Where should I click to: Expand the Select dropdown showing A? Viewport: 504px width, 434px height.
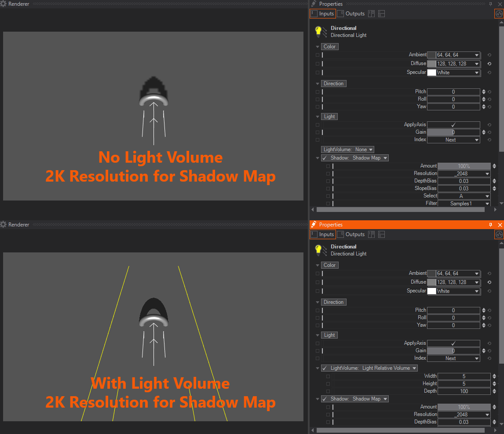(464, 196)
